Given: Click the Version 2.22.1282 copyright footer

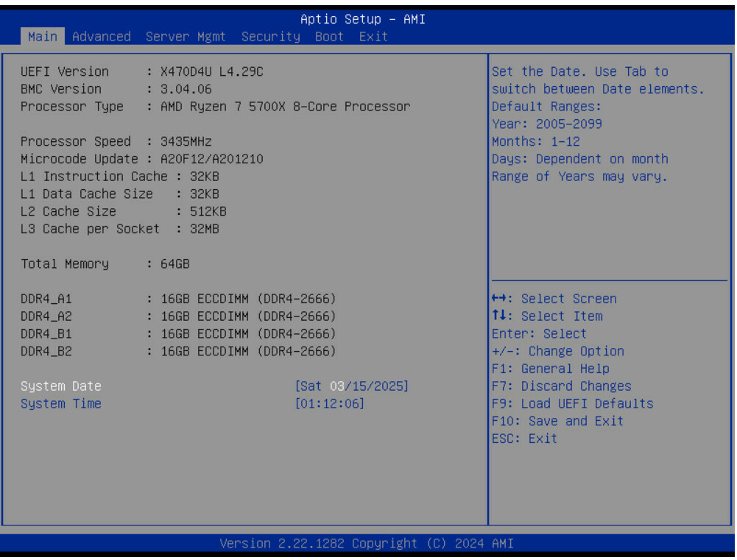Looking at the screenshot, I should [367, 543].
